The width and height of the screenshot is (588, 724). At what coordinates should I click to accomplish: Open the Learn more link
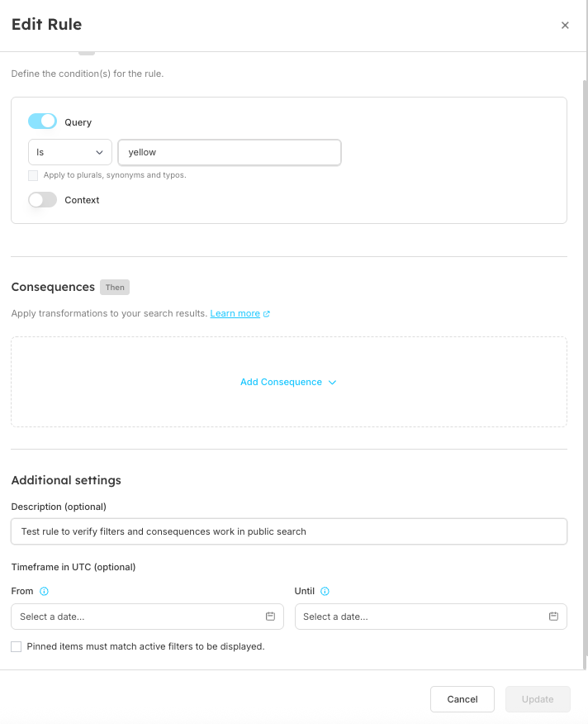235,314
